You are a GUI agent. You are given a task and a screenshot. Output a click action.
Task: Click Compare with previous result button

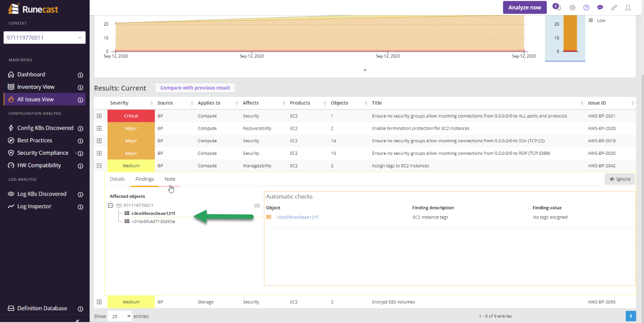(195, 88)
